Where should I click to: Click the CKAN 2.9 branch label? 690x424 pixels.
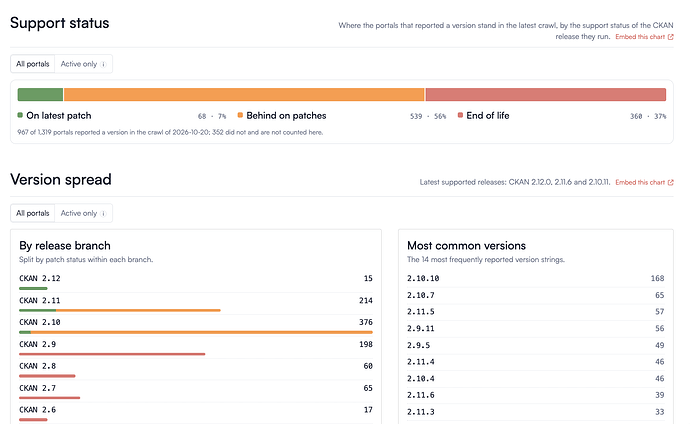(x=37, y=344)
